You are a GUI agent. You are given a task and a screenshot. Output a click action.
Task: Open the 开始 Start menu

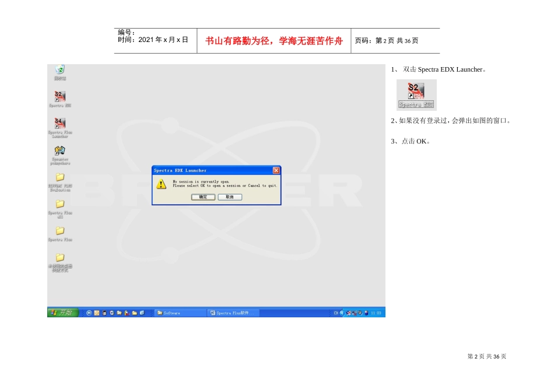coord(63,313)
